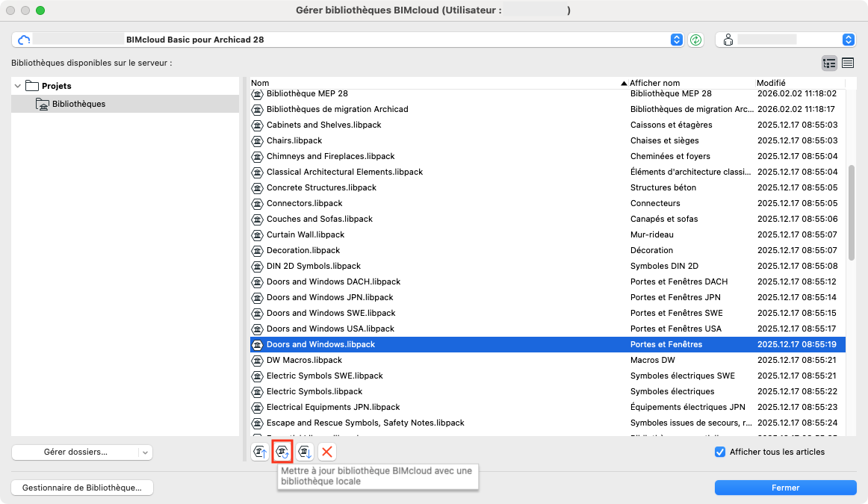Select Bibliothèques de migration Archicad row
Viewport: 868px width, 504px height.
coord(548,110)
